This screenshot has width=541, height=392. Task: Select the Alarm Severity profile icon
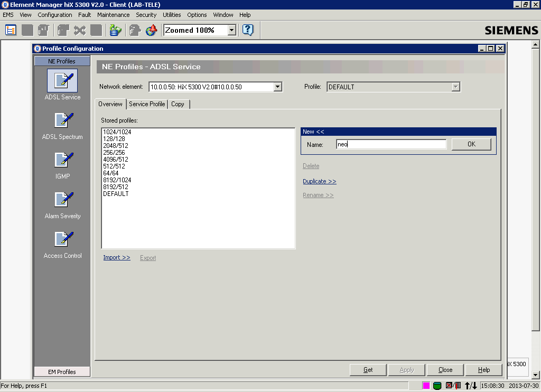point(63,200)
